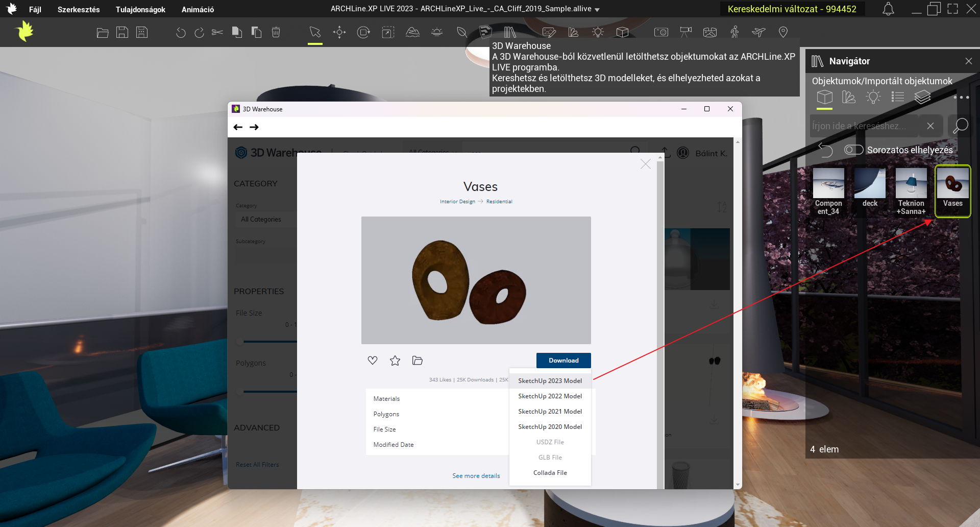The height and width of the screenshot is (527, 980).
Task: Clear the Navigator search field
Action: pyautogui.click(x=930, y=126)
